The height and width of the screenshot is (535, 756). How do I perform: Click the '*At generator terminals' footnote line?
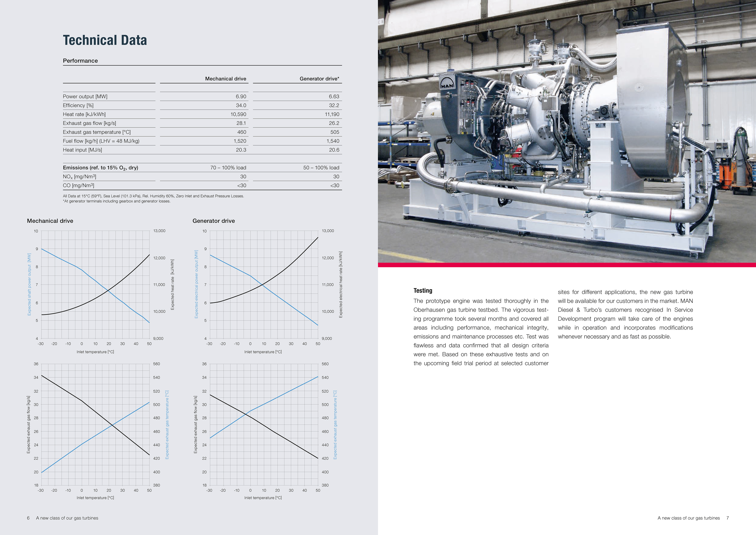point(117,201)
